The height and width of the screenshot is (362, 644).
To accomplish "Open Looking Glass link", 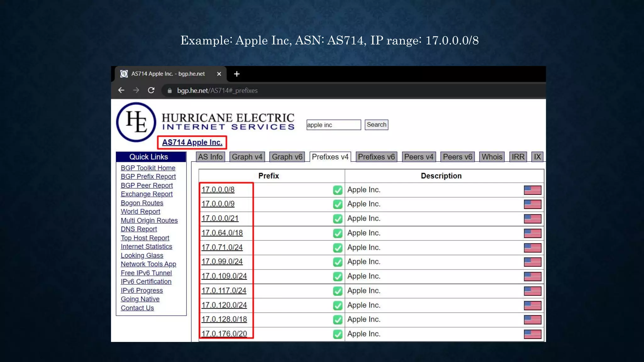I will click(142, 255).
